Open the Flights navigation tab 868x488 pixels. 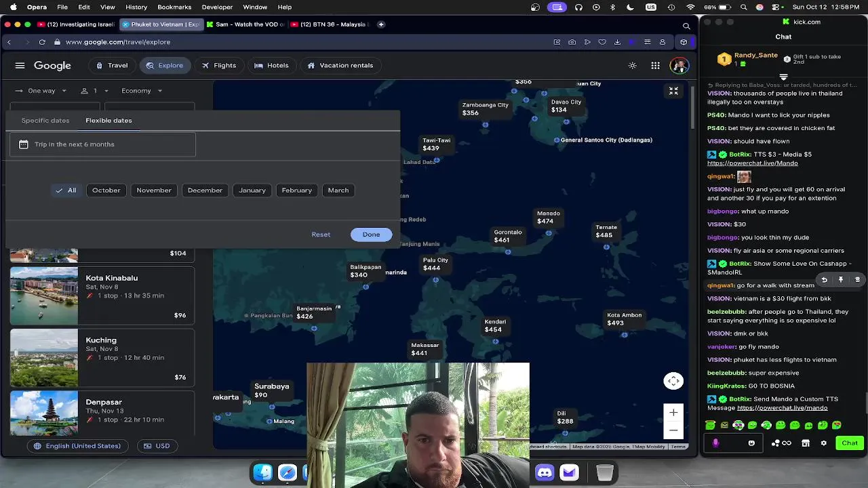[219, 66]
